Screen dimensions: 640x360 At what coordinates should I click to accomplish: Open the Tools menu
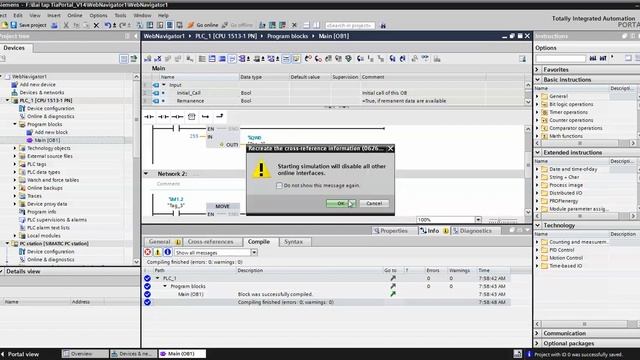click(120, 15)
